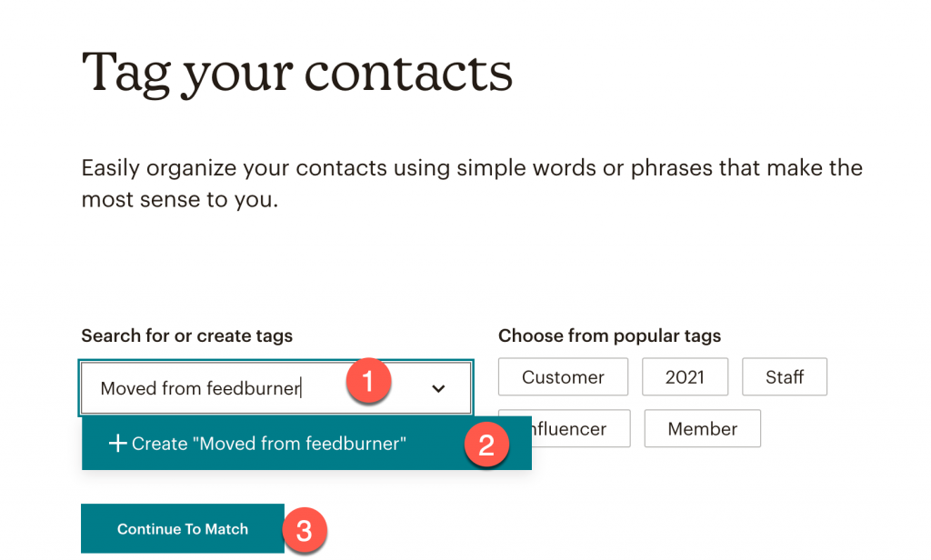The height and width of the screenshot is (560, 931).
Task: Click the "Tag your contacts" heading
Action: pyautogui.click(x=297, y=73)
